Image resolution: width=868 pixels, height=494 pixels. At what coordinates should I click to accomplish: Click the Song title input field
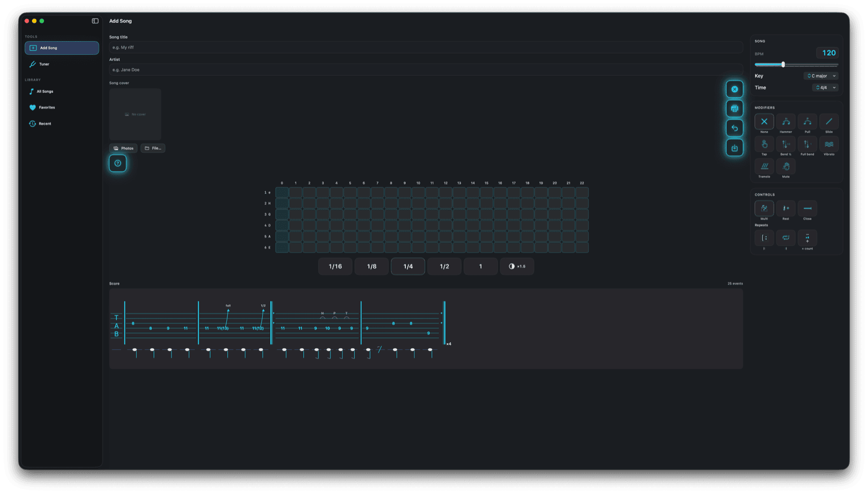pos(426,47)
